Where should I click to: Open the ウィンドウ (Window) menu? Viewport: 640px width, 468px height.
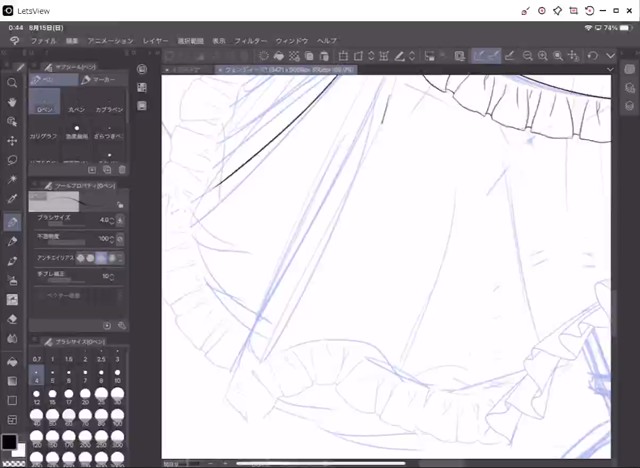pyautogui.click(x=292, y=41)
